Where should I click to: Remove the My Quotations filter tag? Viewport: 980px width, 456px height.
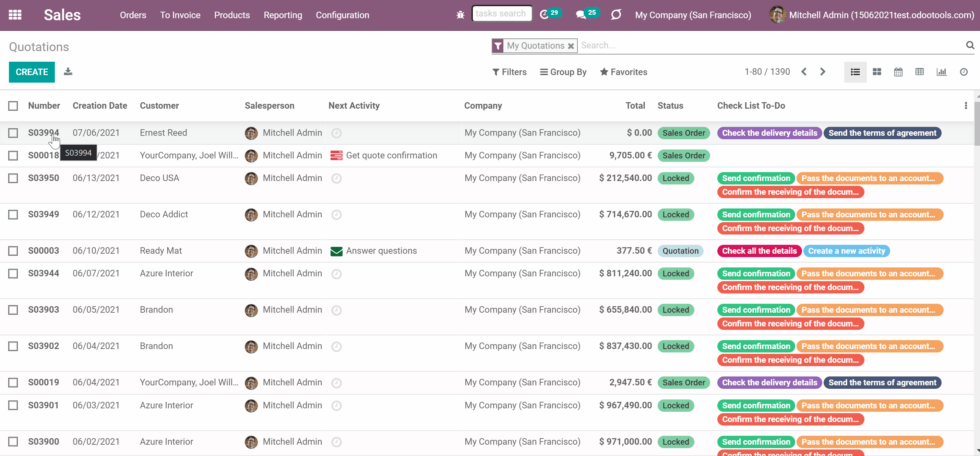(571, 46)
